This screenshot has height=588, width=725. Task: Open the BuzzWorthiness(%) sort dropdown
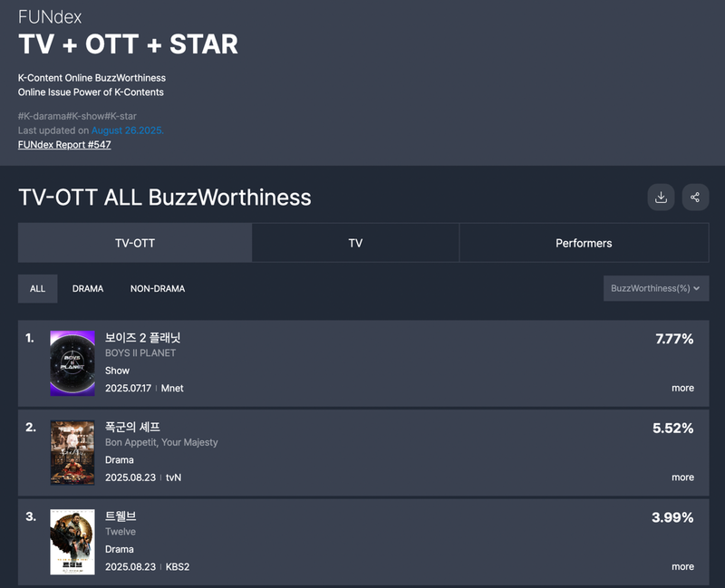pos(655,288)
